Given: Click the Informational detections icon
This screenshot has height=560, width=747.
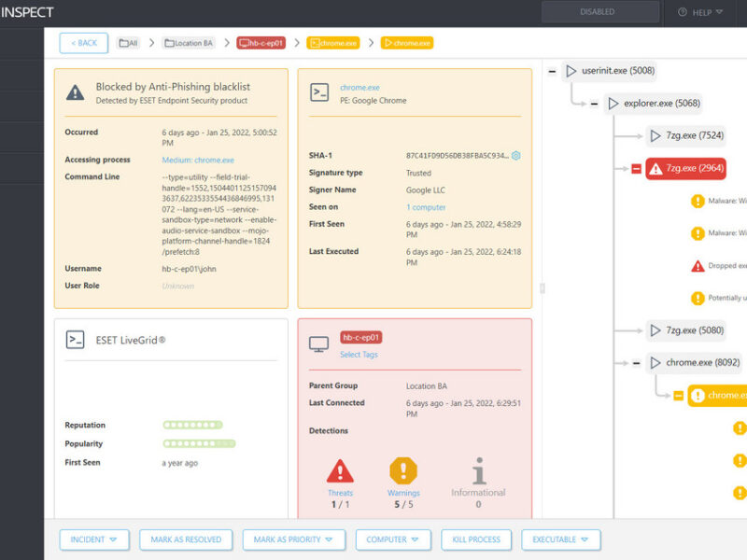Looking at the screenshot, I should point(479,470).
